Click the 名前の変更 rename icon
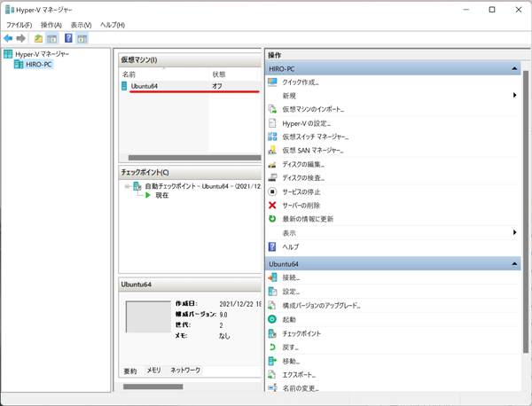 coord(272,388)
